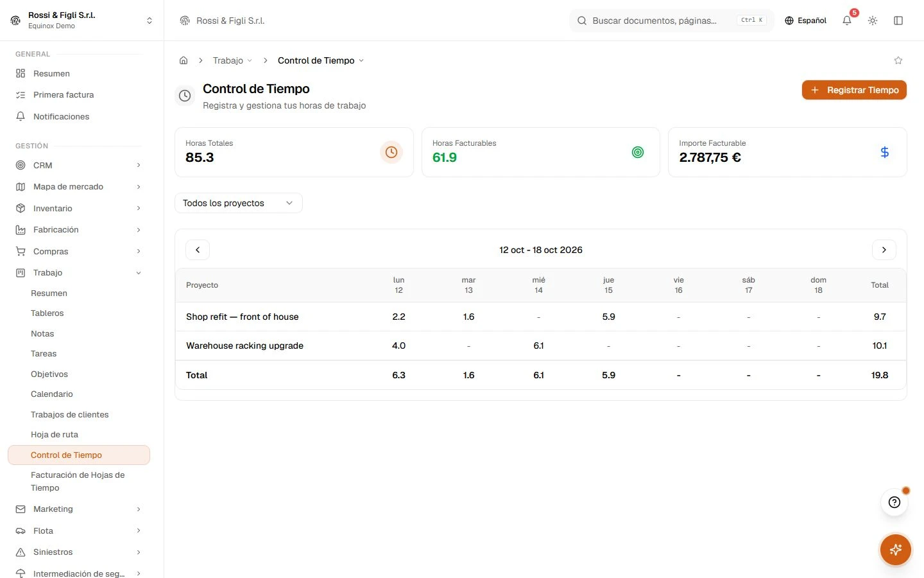Expand the CRM menu
This screenshot has height=578, width=924.
(x=79, y=165)
